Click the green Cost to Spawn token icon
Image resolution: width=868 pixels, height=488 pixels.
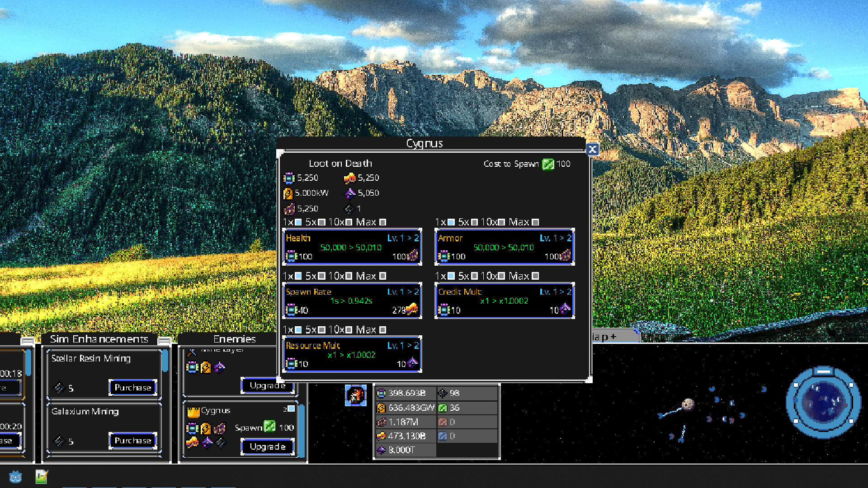click(548, 164)
